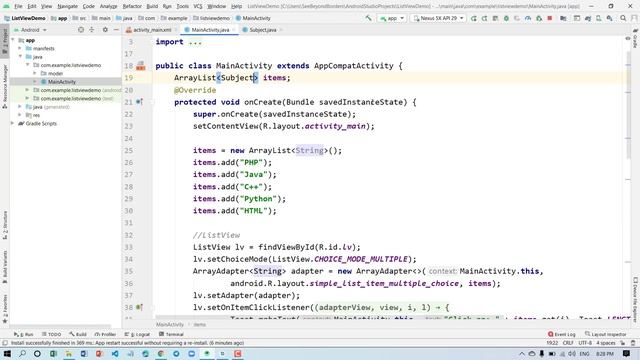
Task: Open the Terminal tool window
Action: pos(171,334)
